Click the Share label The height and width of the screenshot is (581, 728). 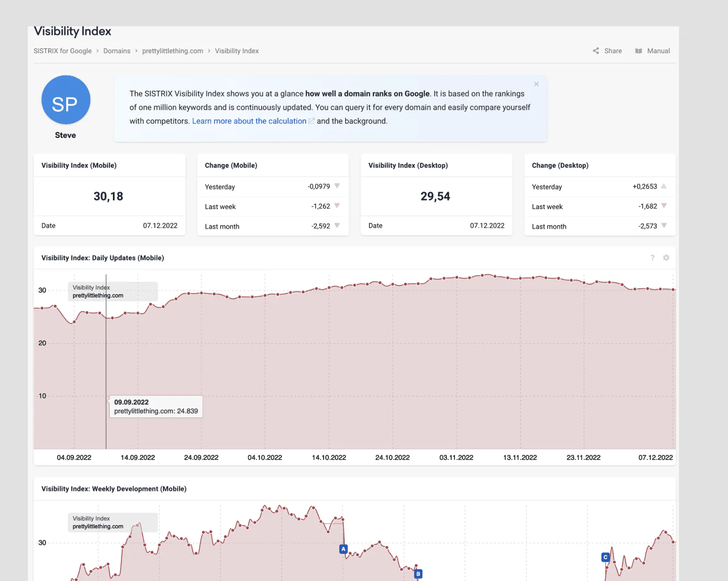[613, 51]
